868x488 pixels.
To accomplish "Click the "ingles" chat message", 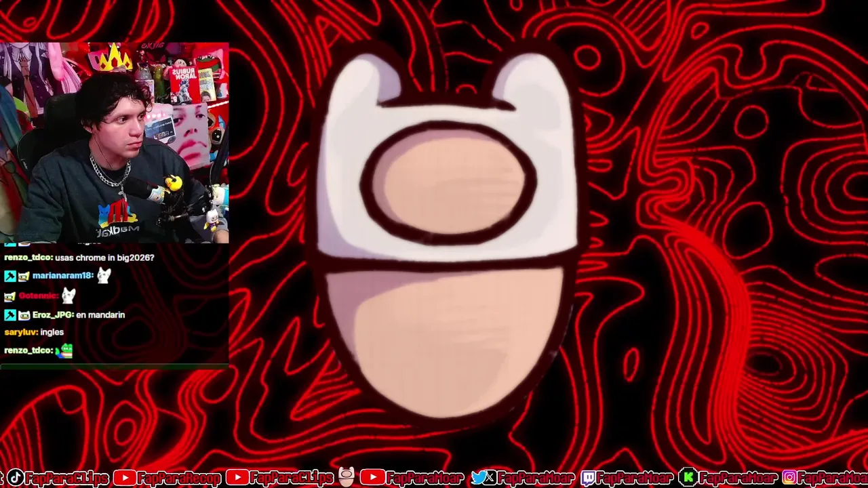I will coord(52,332).
